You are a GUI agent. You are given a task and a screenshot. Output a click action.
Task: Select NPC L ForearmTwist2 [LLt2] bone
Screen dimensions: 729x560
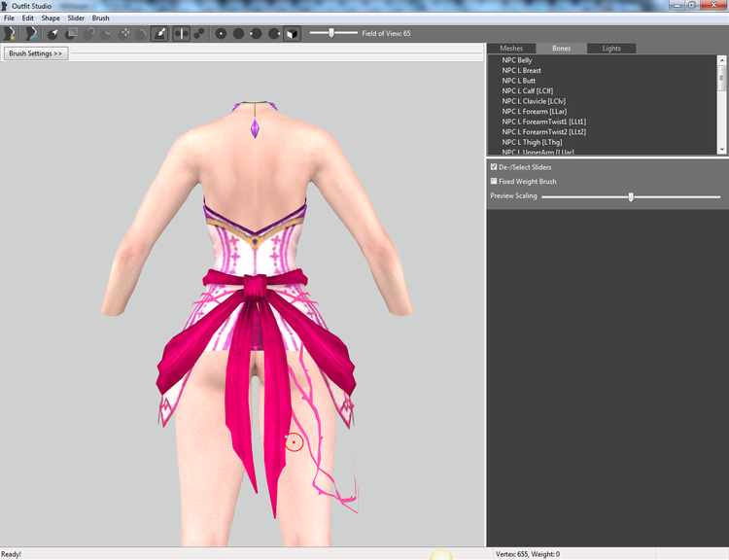point(544,131)
